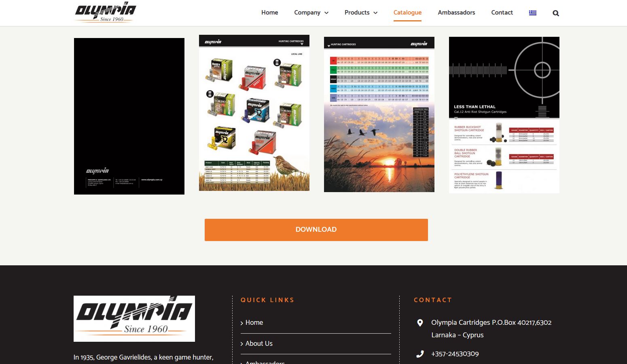Open the Contact page from navigation
Image resolution: width=627 pixels, height=364 pixels.
point(502,13)
